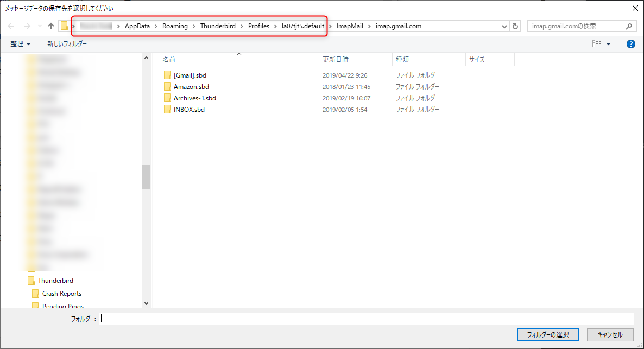This screenshot has height=349, width=644.
Task: Click the address bar folder icon
Action: click(x=64, y=26)
